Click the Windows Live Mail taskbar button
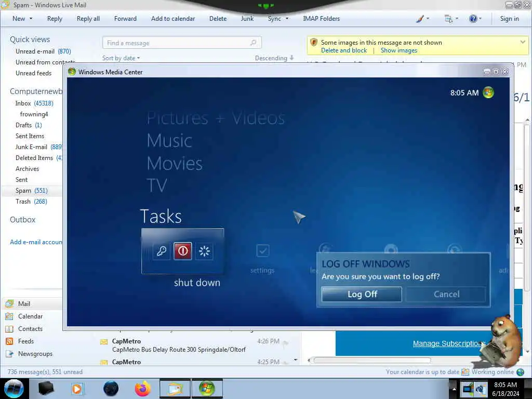The width and height of the screenshot is (532, 399). coord(175,389)
